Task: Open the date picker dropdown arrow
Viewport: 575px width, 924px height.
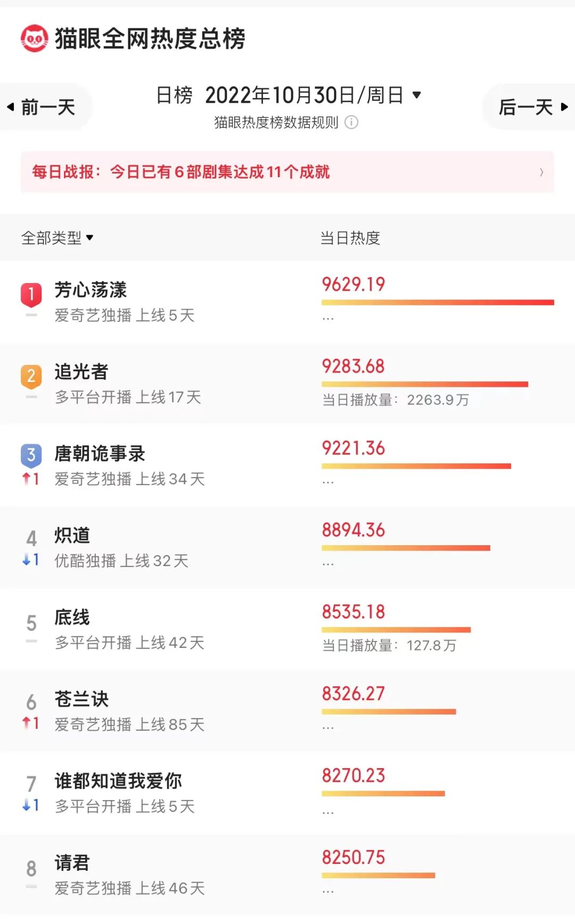Action: click(x=417, y=95)
